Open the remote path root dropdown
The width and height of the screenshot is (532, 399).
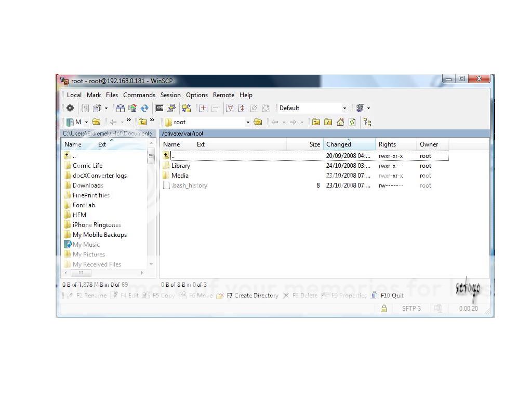tap(248, 123)
